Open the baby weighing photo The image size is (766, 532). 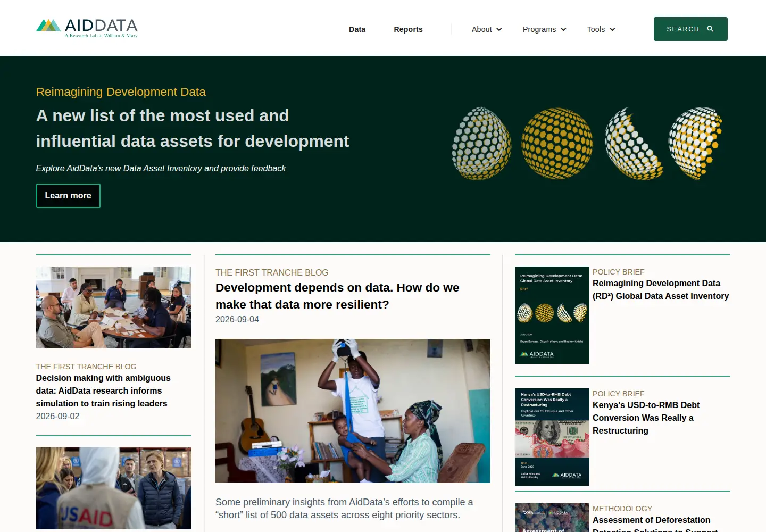[x=353, y=411]
